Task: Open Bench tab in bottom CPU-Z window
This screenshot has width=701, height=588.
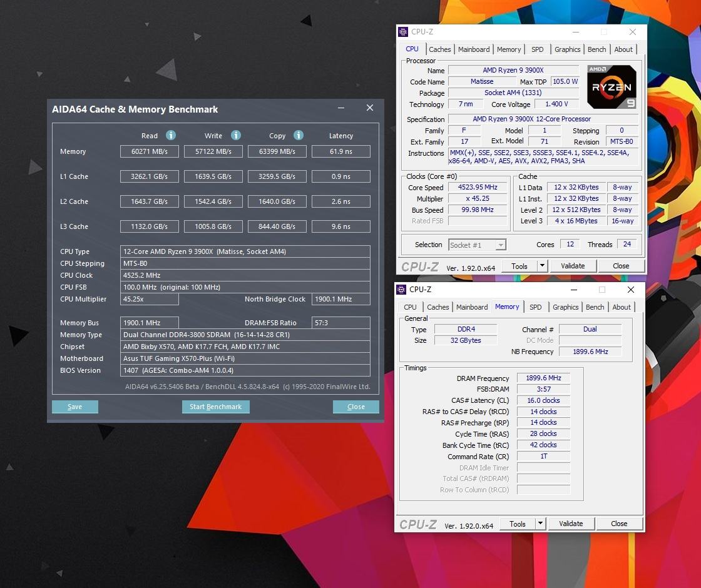Action: coord(595,307)
